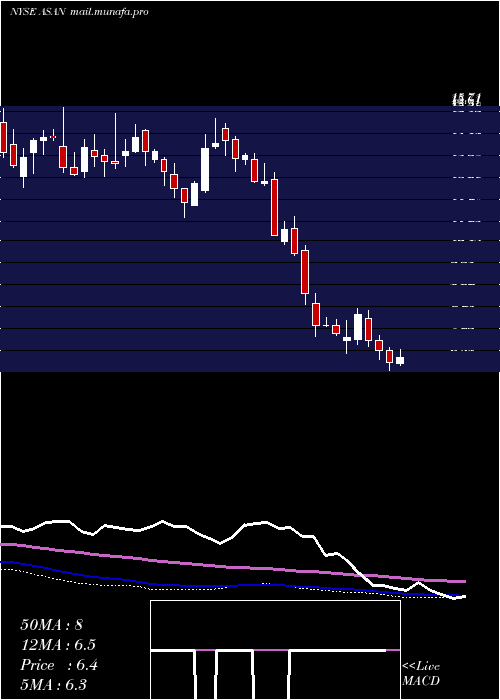Click the tall red candle of the steep drop

[x=275, y=207]
